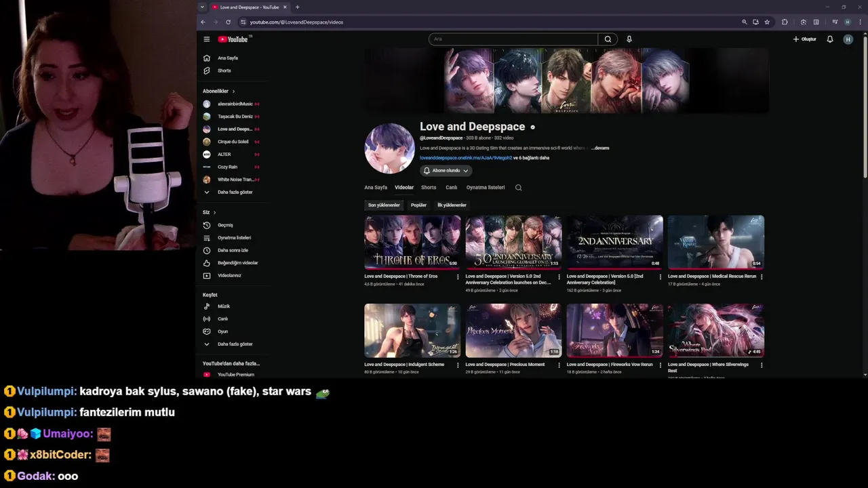This screenshot has width=868, height=488.
Task: Close the Love and Deepspace tab
Action: tap(285, 7)
